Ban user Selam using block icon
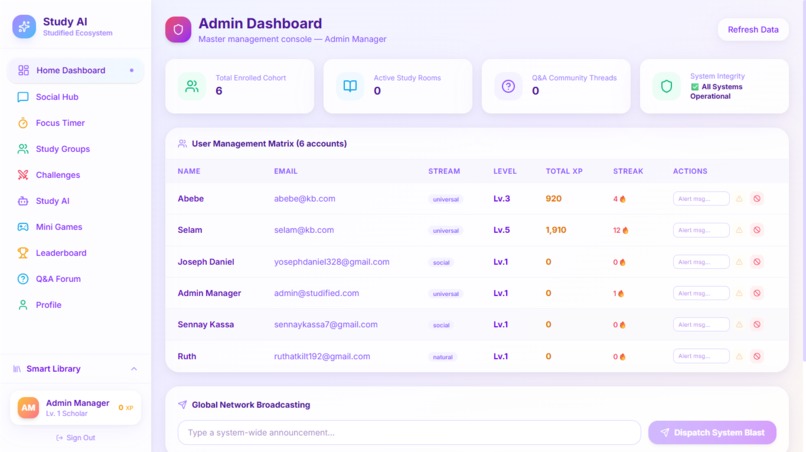 [757, 230]
